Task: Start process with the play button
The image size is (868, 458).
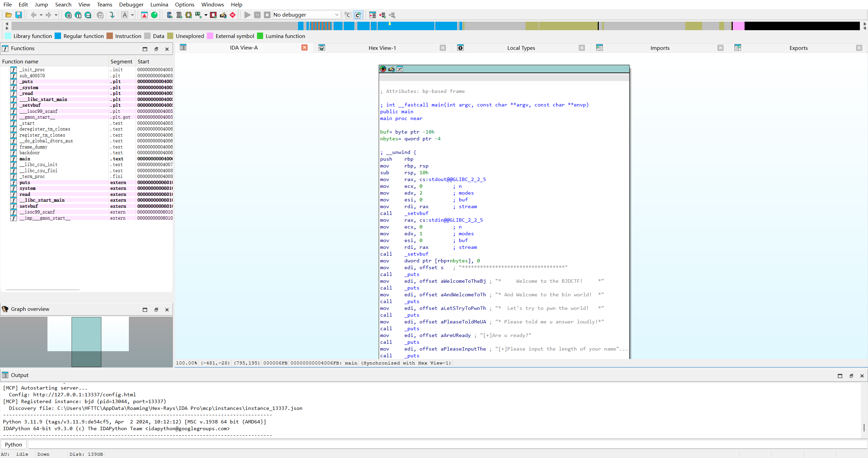Action: 248,15
